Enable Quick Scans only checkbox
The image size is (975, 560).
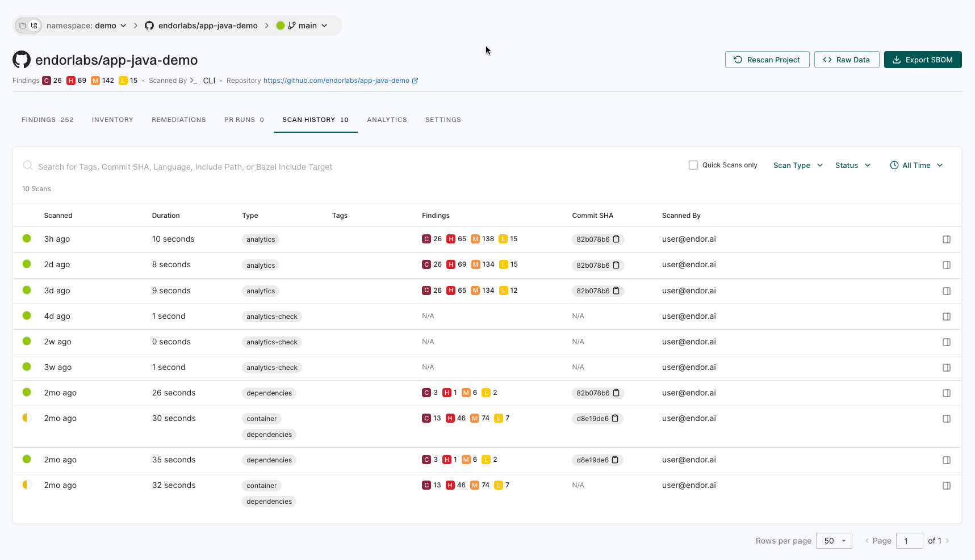693,165
